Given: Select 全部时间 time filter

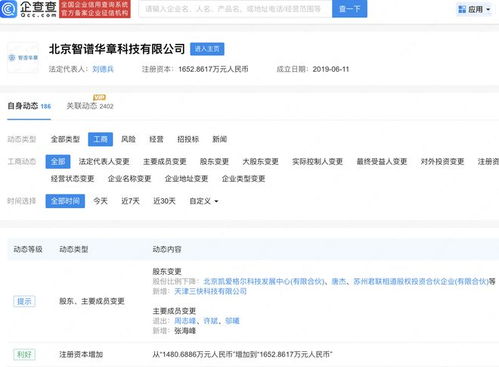Looking at the screenshot, I should coord(65,201).
